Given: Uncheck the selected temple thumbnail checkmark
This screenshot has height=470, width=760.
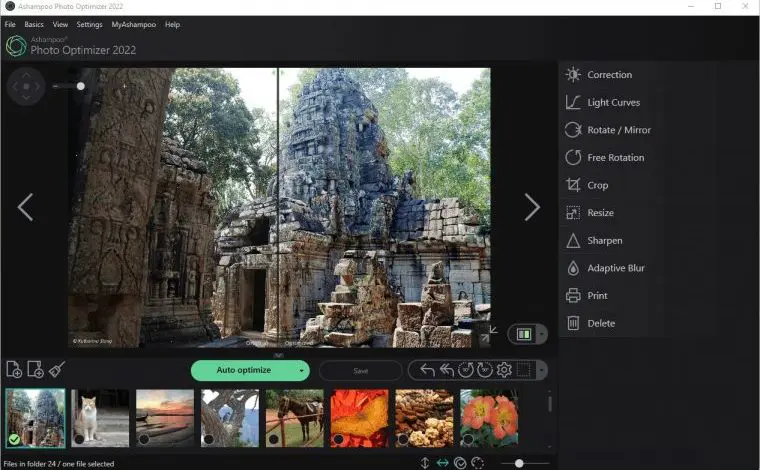Looking at the screenshot, I should [14, 439].
